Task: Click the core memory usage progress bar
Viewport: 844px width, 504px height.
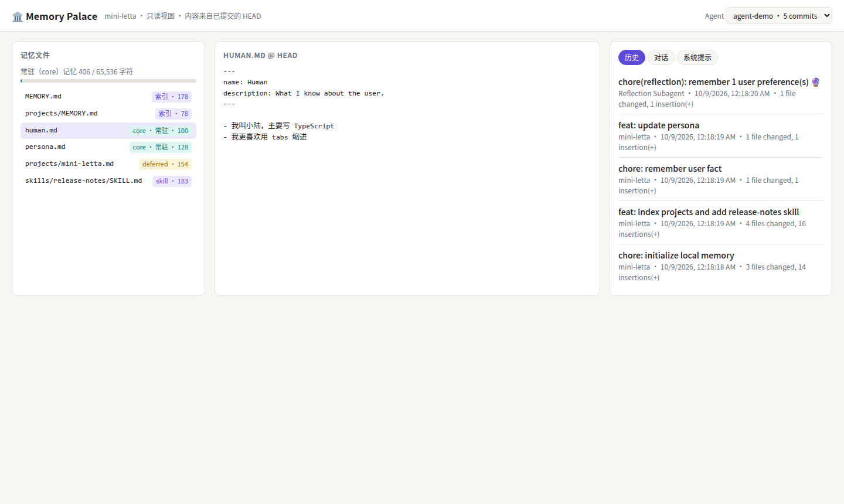Action: [108, 81]
